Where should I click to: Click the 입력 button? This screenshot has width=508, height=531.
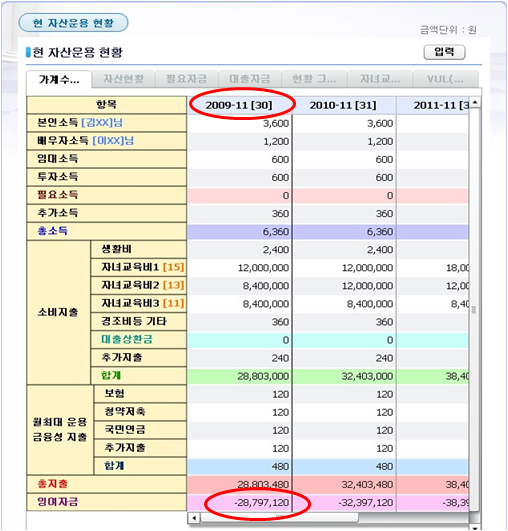[444, 52]
